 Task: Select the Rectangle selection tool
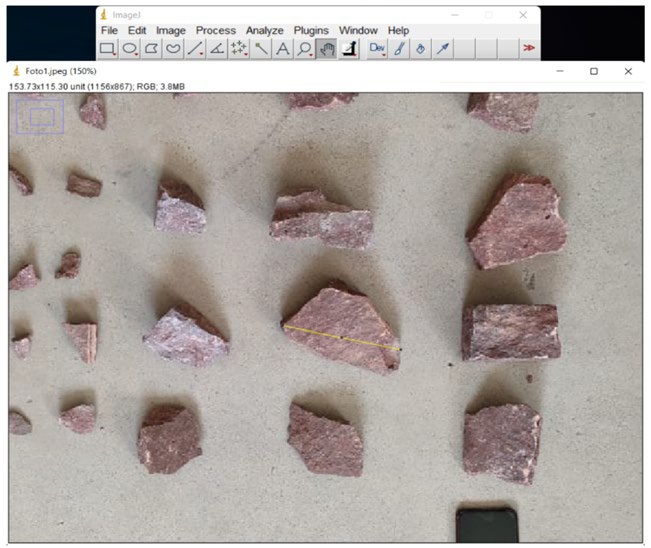[108, 48]
